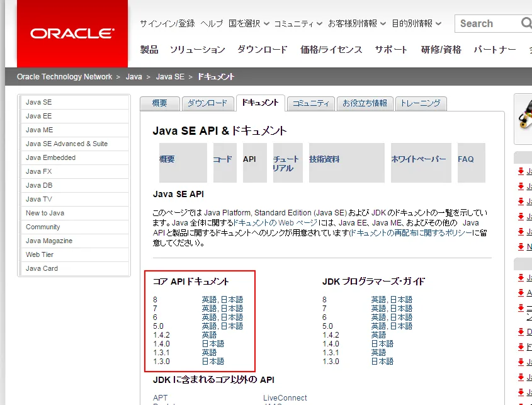Viewport: 532px width, 405px height.
Task: Open the ヘルプ link in the header
Action: click(x=212, y=23)
